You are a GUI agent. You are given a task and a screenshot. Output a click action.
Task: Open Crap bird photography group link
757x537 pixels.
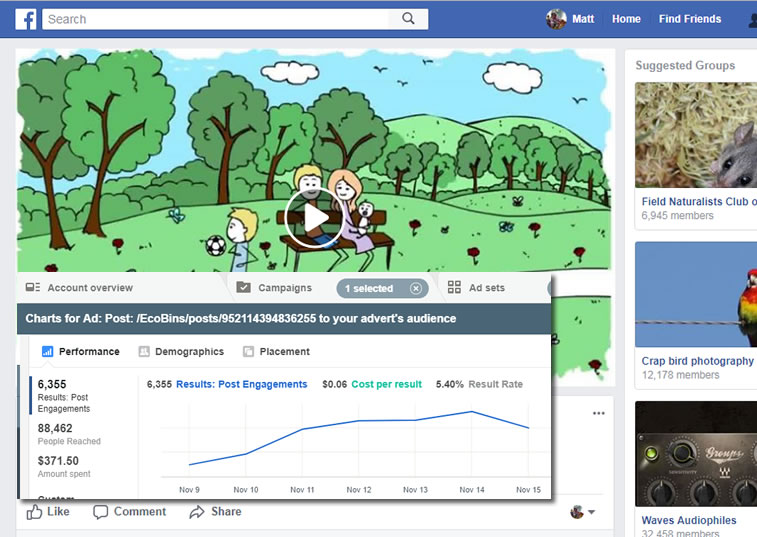point(697,361)
